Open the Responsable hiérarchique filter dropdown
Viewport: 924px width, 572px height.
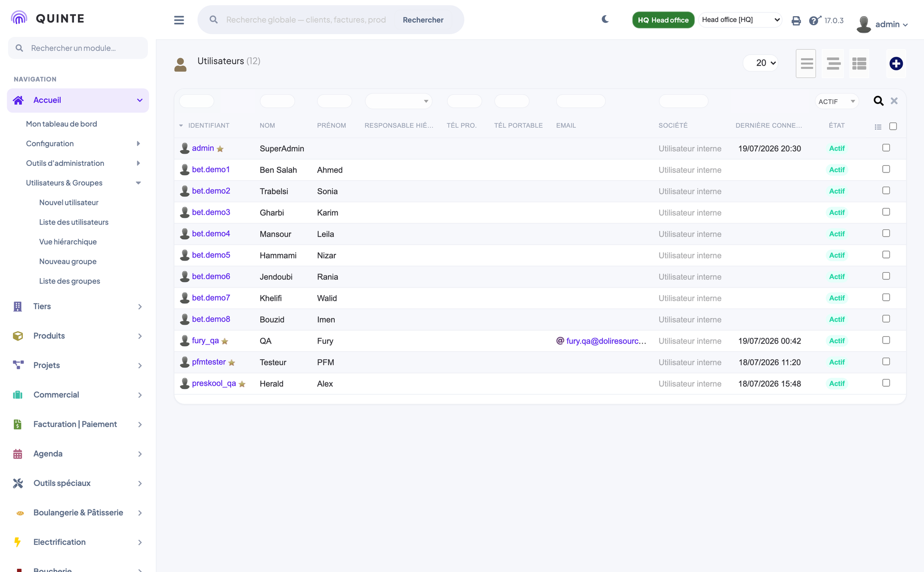[398, 101]
